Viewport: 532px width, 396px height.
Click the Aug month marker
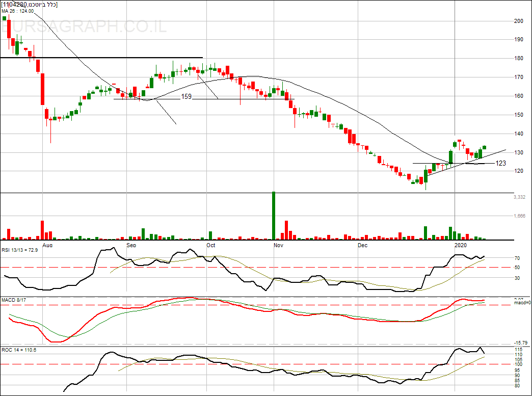click(x=47, y=245)
